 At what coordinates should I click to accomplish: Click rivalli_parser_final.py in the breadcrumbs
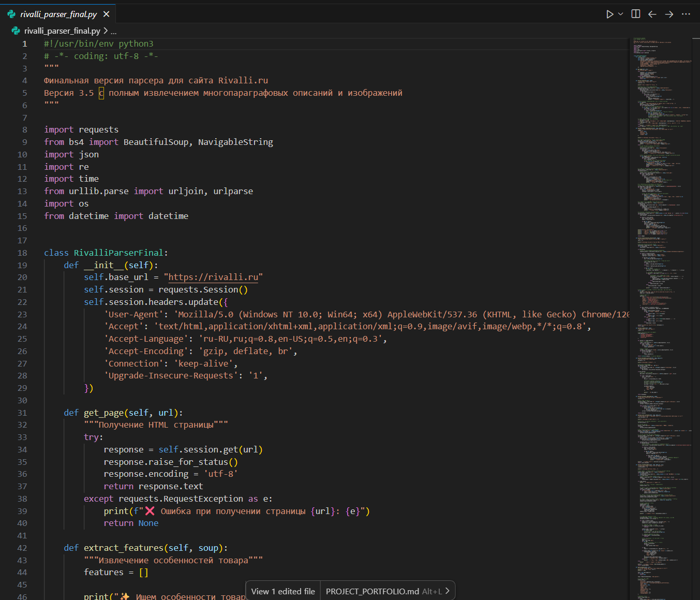pos(62,31)
